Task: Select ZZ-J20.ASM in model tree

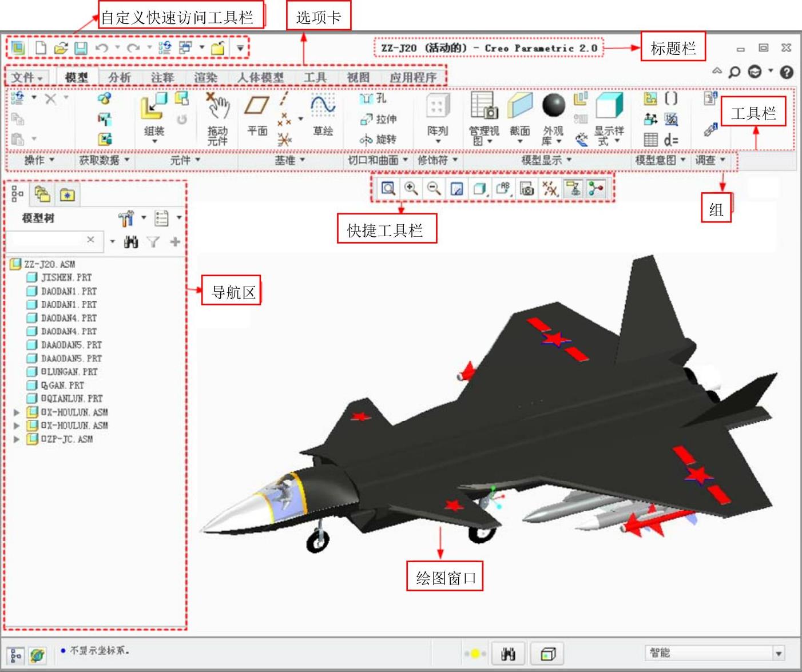Action: point(43,264)
